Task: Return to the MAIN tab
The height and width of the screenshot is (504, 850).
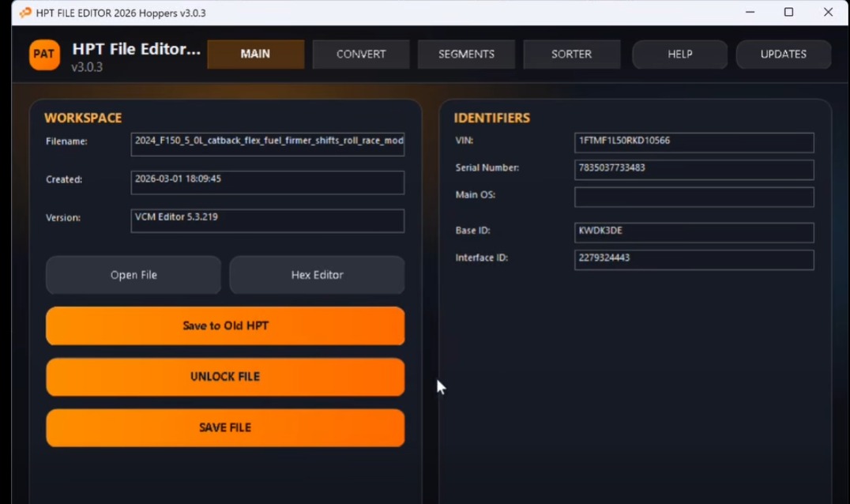Action: (255, 55)
